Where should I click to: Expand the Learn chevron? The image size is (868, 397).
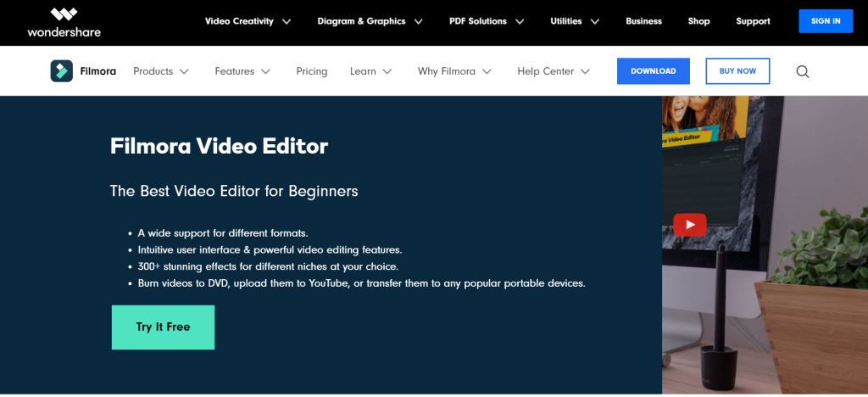tap(387, 71)
